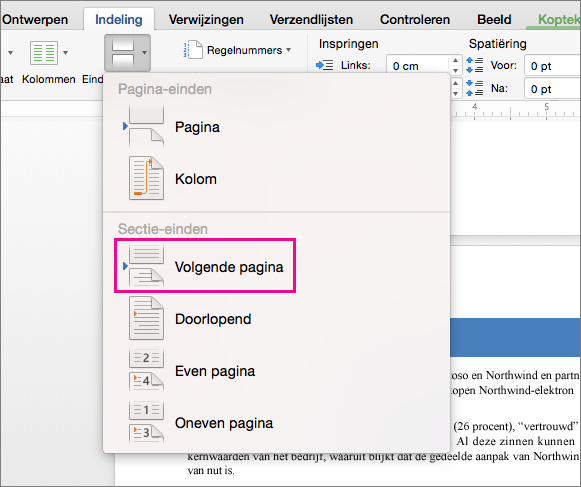Viewport: 581px width, 487px height.
Task: Open the Koptekst tab at right
Action: point(558,19)
